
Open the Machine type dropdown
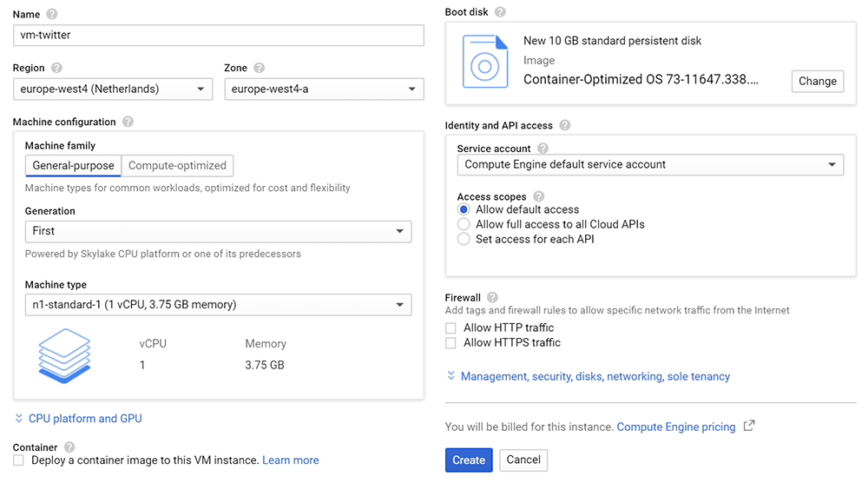click(x=218, y=305)
